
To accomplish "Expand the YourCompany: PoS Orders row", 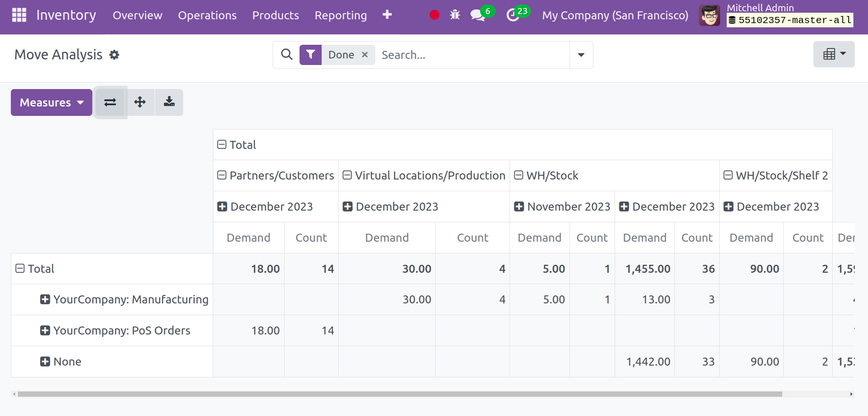I will [x=45, y=331].
